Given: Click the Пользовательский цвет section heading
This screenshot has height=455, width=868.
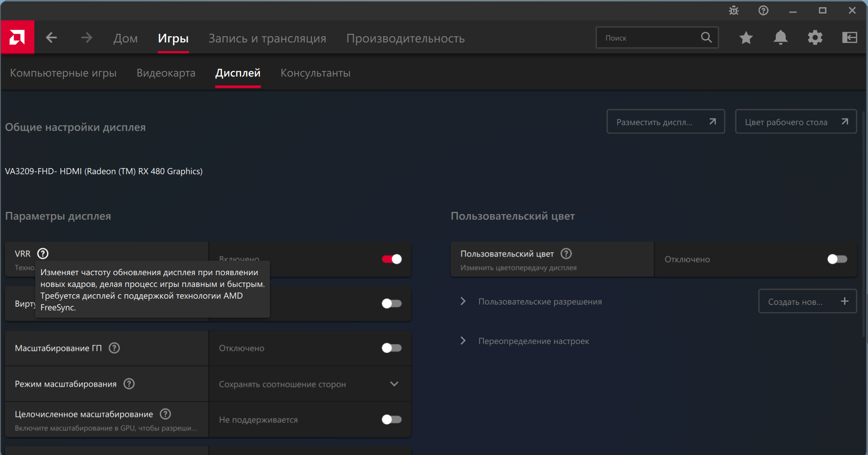Looking at the screenshot, I should (513, 216).
